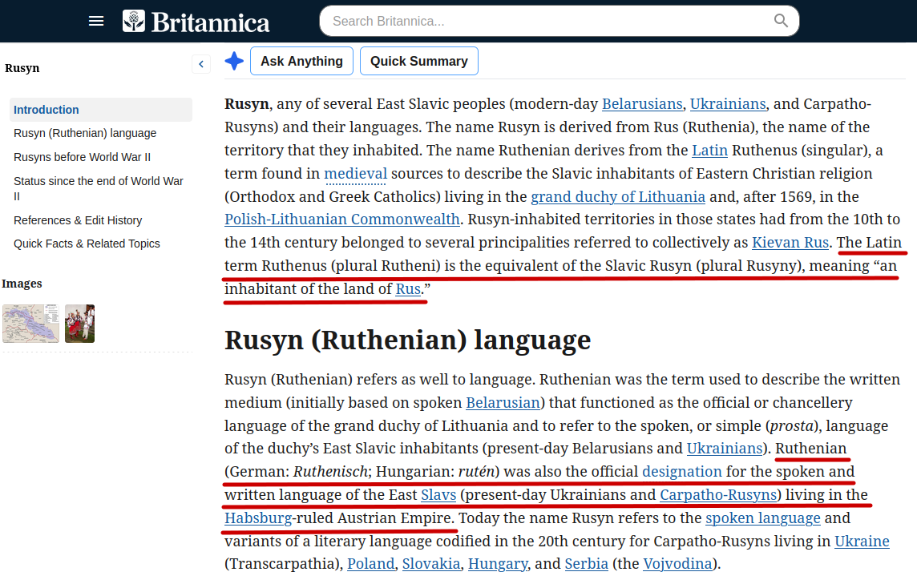Follow the Carpatho-Rusyns link
Screen dimensions: 917x588
point(718,495)
